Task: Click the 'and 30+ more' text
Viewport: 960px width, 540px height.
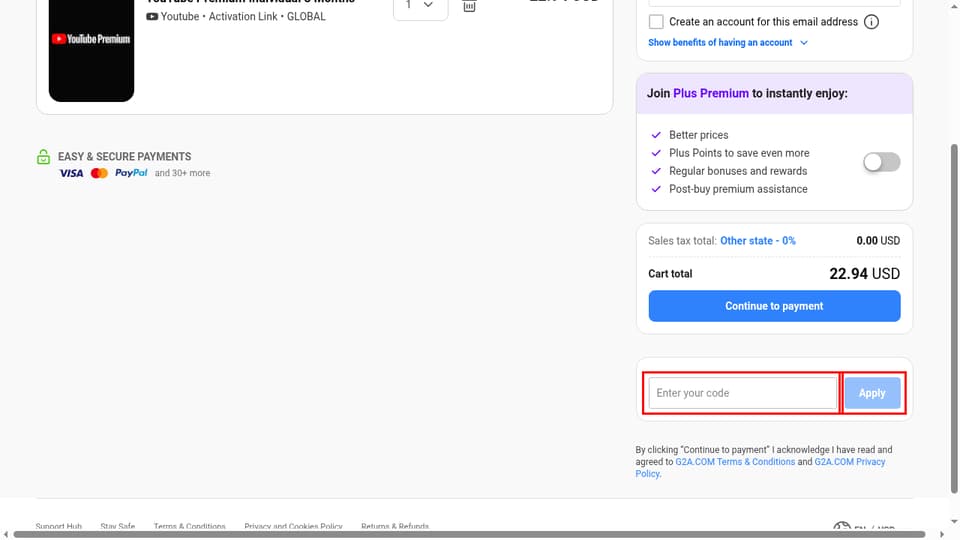Action: click(182, 173)
